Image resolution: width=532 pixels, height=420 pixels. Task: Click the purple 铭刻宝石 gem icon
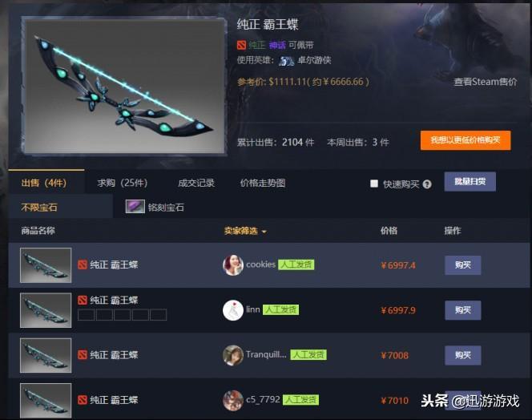pos(135,207)
